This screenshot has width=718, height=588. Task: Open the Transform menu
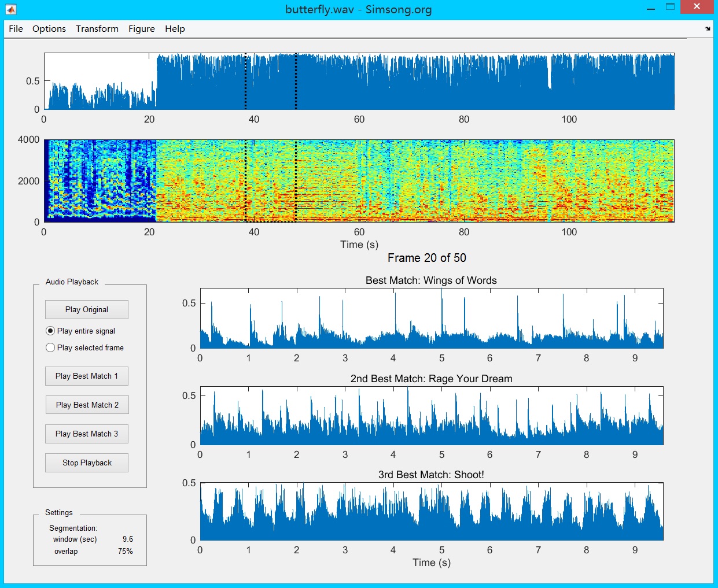click(x=97, y=28)
